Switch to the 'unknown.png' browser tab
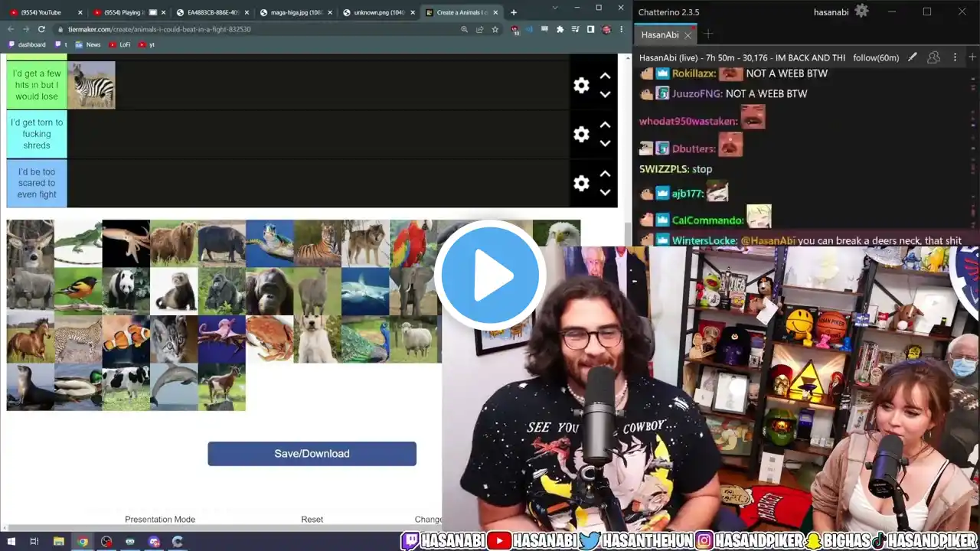980x551 pixels. tap(378, 12)
